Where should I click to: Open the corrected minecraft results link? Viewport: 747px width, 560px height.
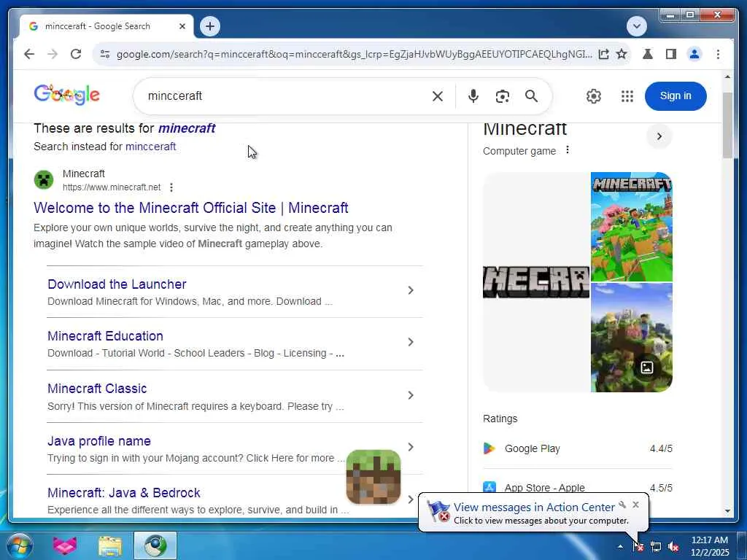187,128
